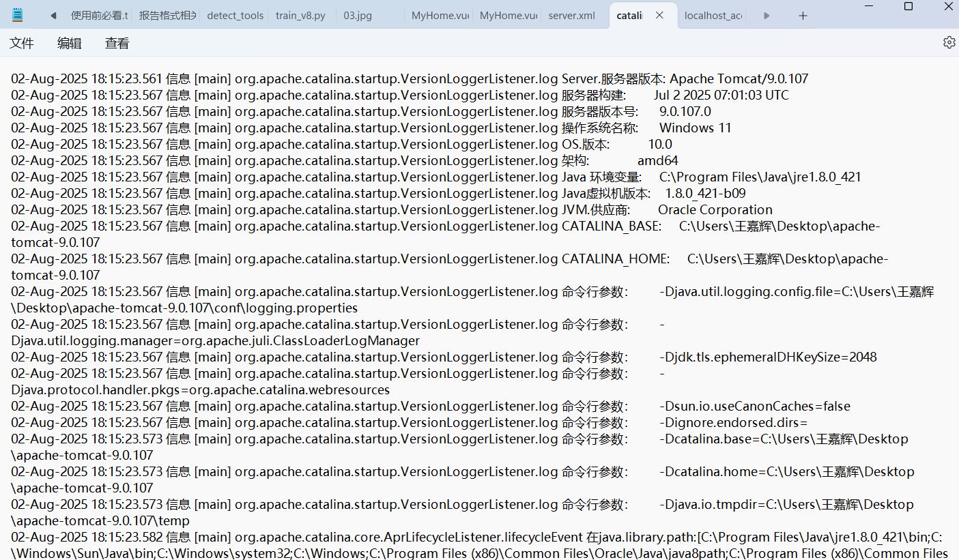Click the 'conf\logging.properties' wrapped line
Image resolution: width=959 pixels, height=560 pixels.
[184, 308]
